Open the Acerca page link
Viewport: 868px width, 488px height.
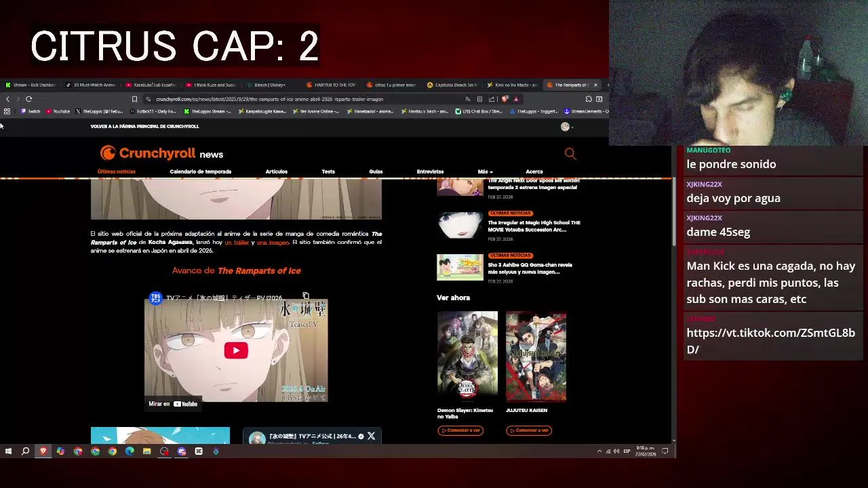coord(534,171)
